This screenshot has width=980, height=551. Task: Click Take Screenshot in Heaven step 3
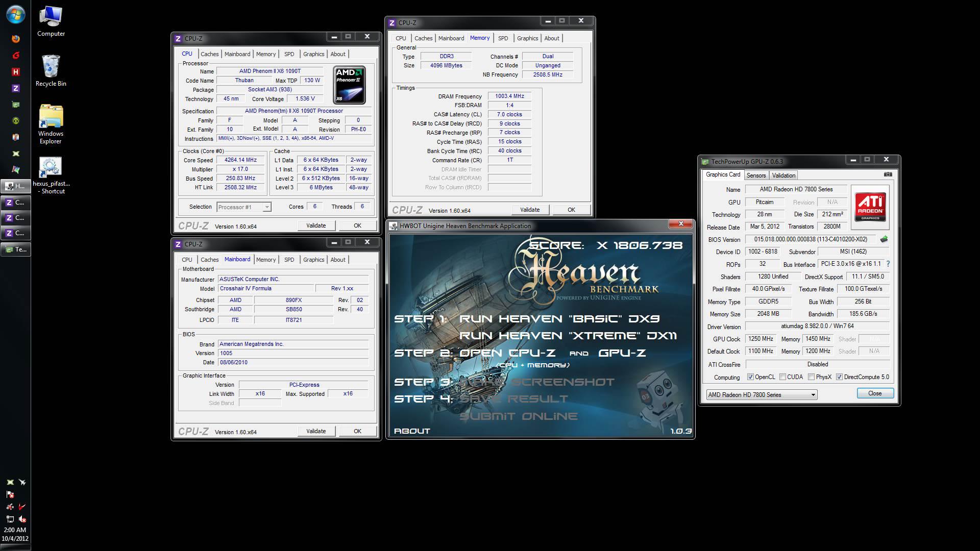pyautogui.click(x=537, y=382)
